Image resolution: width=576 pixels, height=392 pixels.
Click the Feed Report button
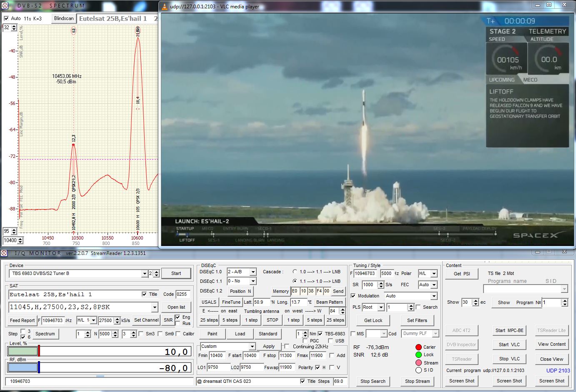[x=23, y=320]
